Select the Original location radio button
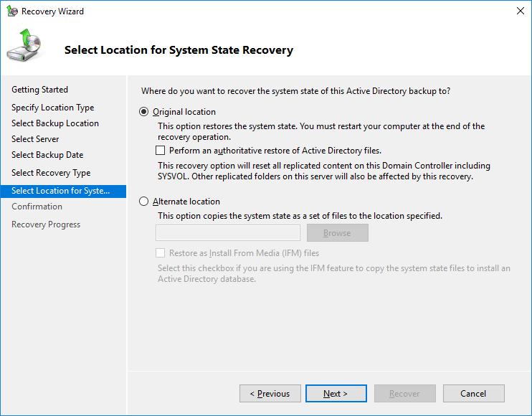Screen dimensions: 532x416 tap(144, 112)
